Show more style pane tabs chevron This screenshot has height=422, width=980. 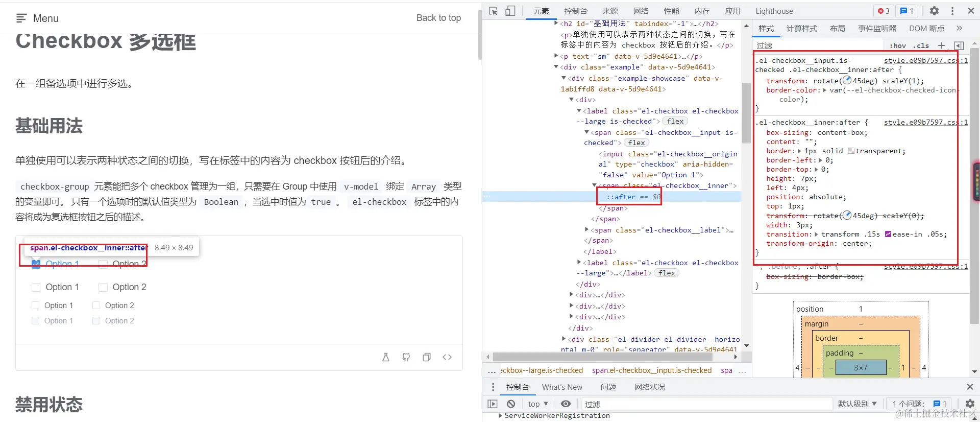point(959,28)
